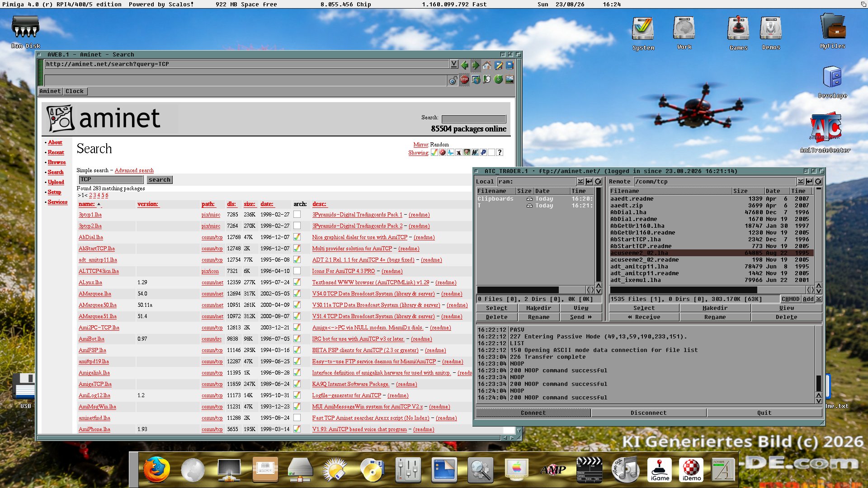Open AWeb's magnifier search icon
The width and height of the screenshot is (868, 488).
[x=487, y=80]
